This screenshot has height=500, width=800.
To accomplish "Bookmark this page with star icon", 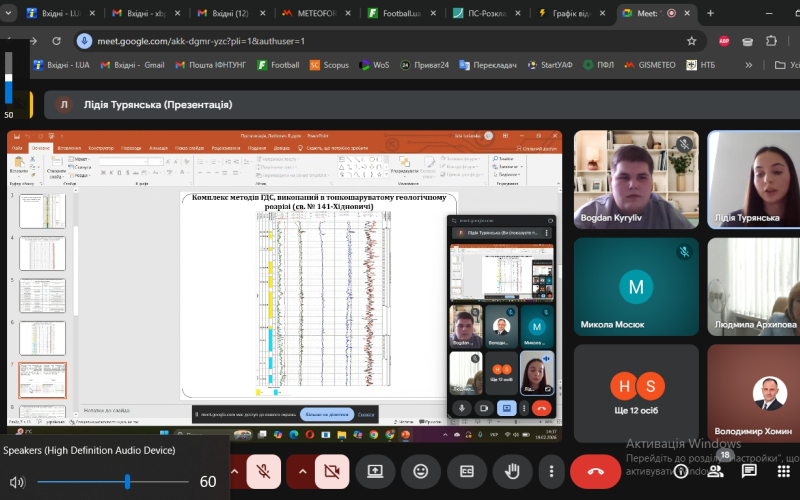I will [x=691, y=41].
